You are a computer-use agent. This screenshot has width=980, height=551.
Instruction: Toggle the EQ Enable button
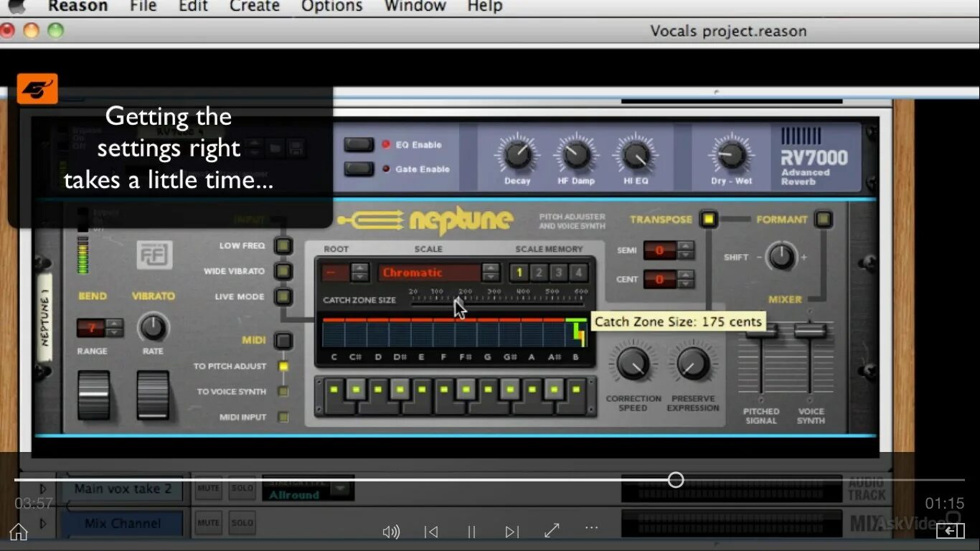pyautogui.click(x=359, y=144)
